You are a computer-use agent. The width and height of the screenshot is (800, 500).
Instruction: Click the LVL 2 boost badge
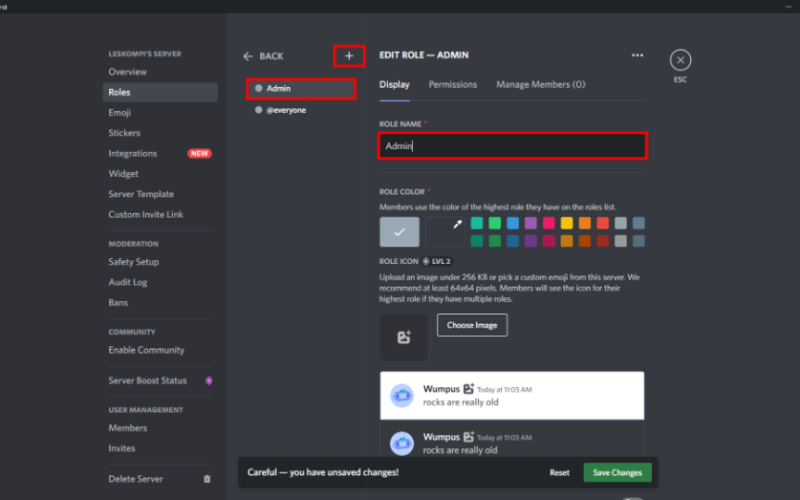pos(437,261)
